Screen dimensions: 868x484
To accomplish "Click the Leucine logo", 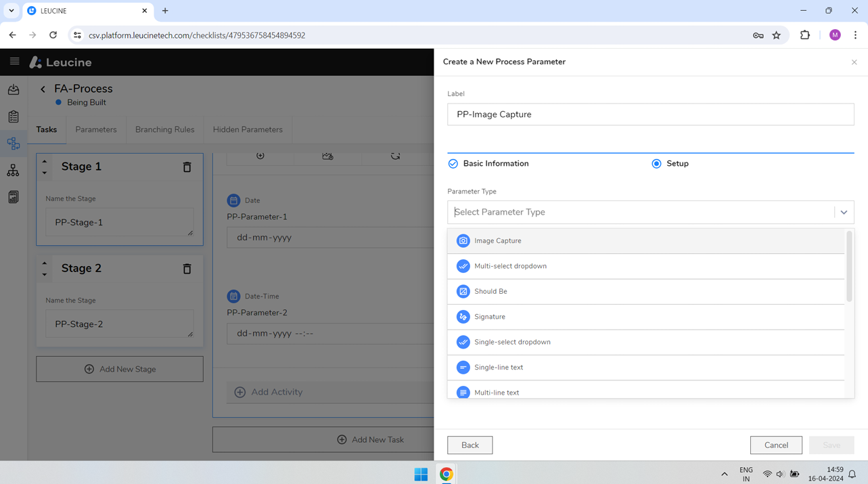I will point(61,62).
